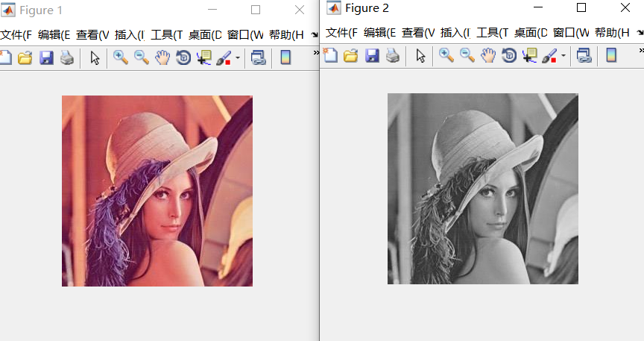Minimize the Figure 2 window

pyautogui.click(x=538, y=7)
